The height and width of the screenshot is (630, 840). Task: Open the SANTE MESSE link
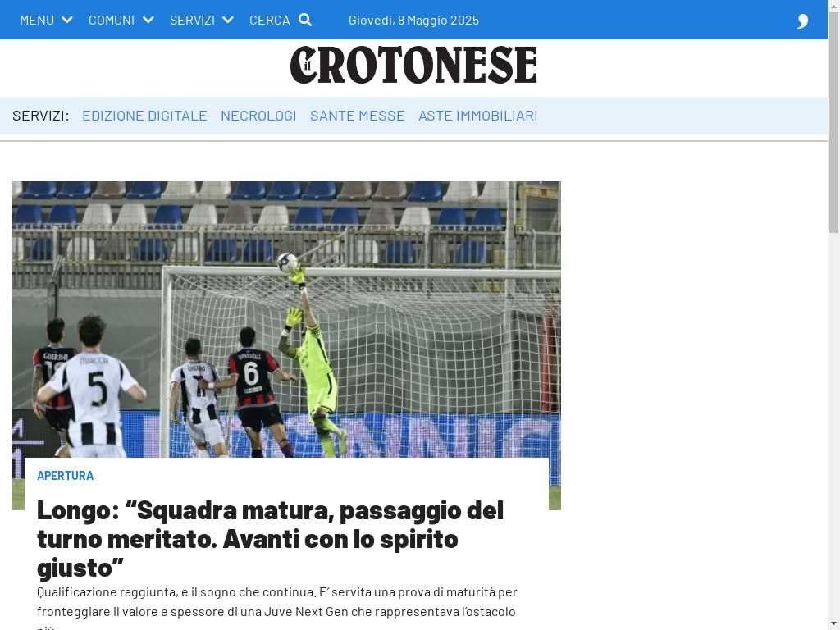[x=358, y=115]
